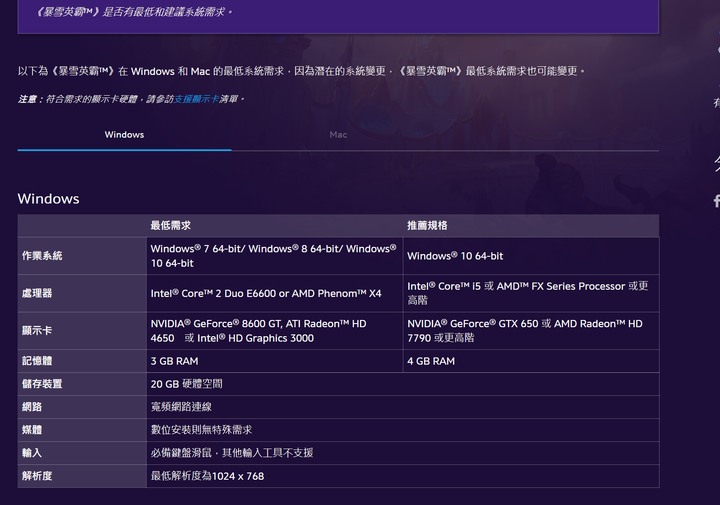
Task: Select the 必備鍵盤滑鼠 input requirement cell
Action: [403, 453]
